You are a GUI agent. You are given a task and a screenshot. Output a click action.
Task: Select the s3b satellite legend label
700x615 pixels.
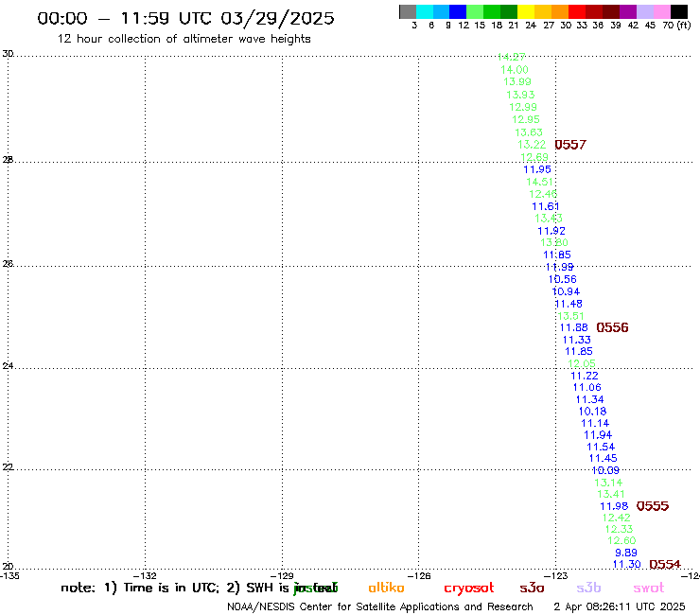click(588, 588)
